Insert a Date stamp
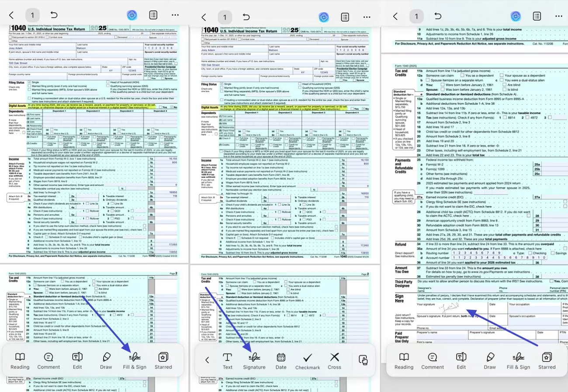Viewport: 568px width, 392px height. pyautogui.click(x=281, y=359)
